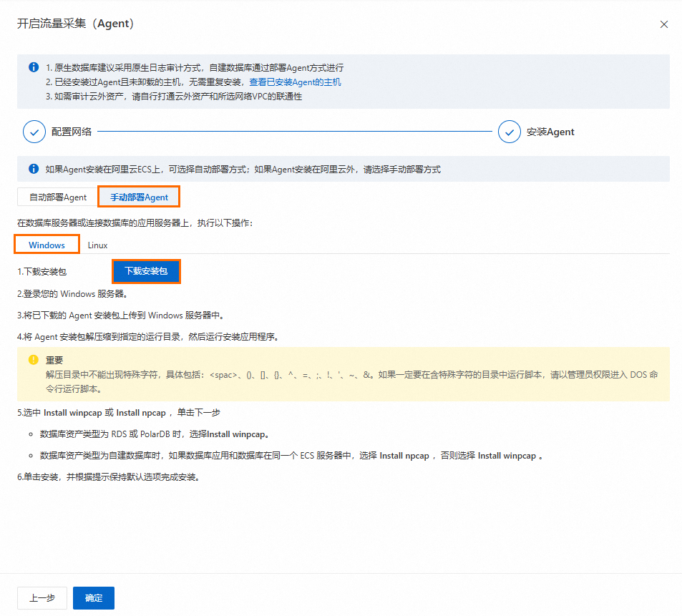Image resolution: width=682 pixels, height=616 pixels.
Task: Click the 重要 heading in yellow notice
Action: click(54, 360)
